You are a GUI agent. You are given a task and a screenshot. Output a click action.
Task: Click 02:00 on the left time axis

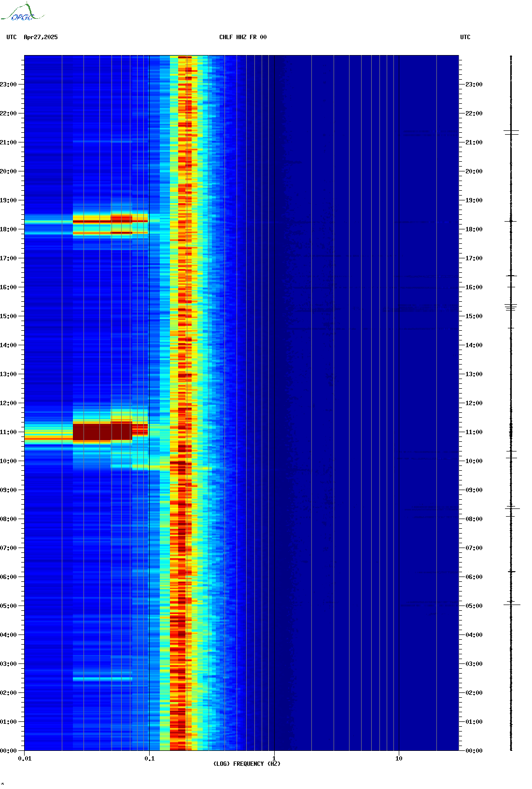[x=8, y=693]
